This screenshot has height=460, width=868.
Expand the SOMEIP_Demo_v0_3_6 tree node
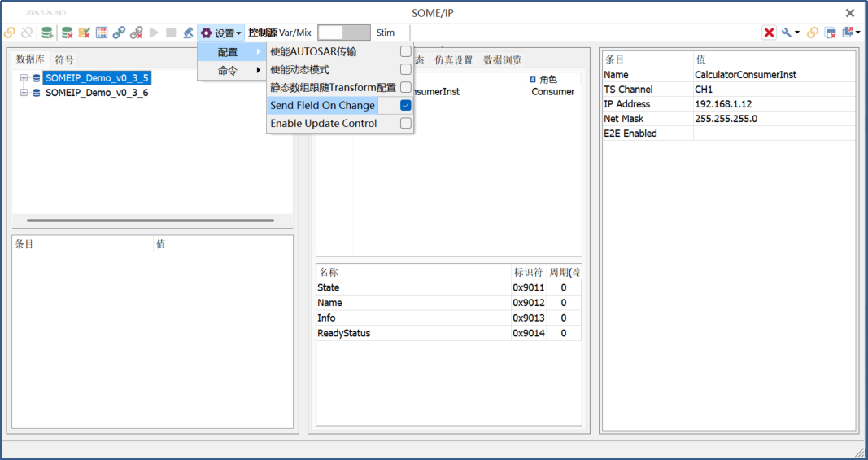[x=24, y=93]
